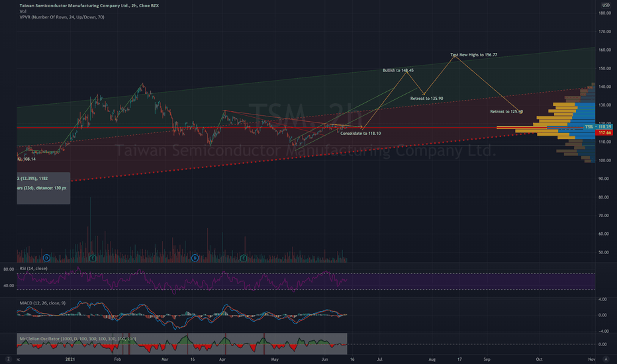617x364 pixels.
Task: Click the 'Retreat to 125.40' annotation
Action: [x=506, y=112]
